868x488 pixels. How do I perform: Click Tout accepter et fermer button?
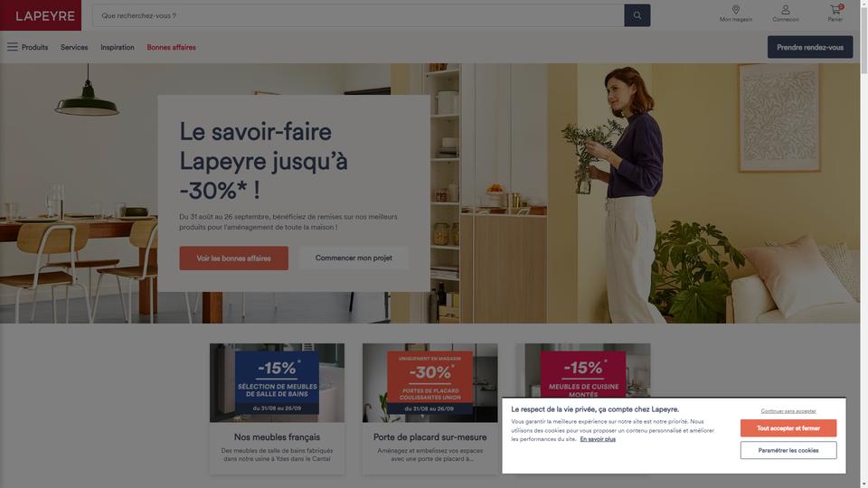click(788, 428)
